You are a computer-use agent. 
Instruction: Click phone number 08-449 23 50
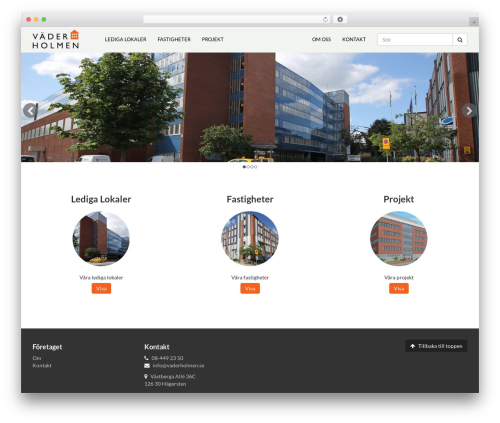tap(167, 358)
